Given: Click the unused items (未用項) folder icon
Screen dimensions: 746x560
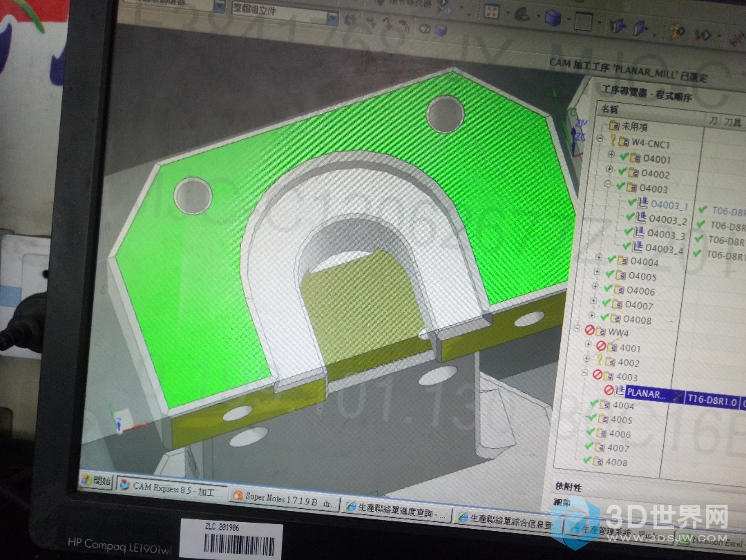Looking at the screenshot, I should [614, 126].
